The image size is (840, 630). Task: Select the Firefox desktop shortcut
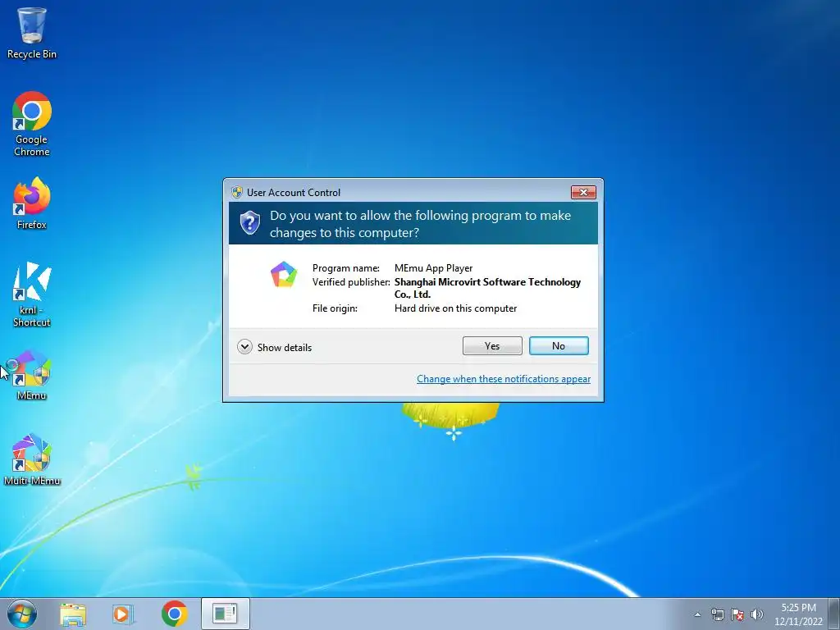click(x=32, y=203)
